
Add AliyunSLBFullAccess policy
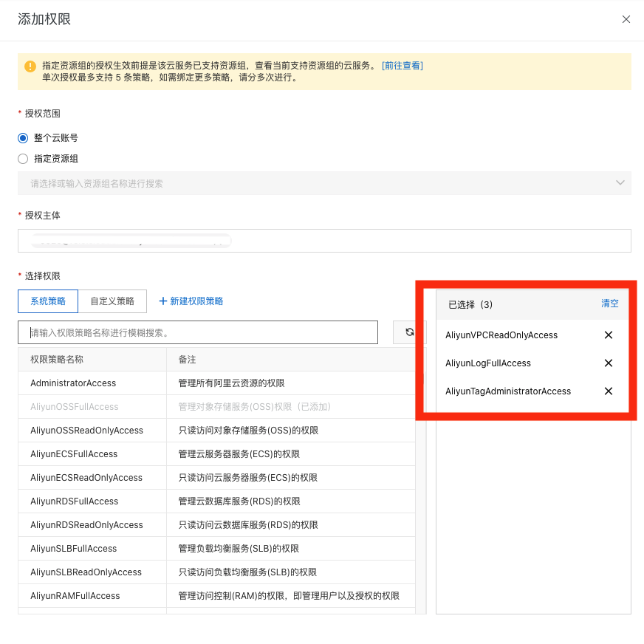(74, 548)
